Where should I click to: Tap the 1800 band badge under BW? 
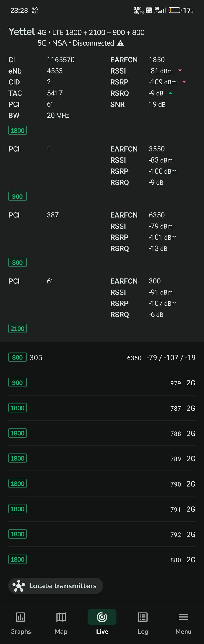click(18, 130)
